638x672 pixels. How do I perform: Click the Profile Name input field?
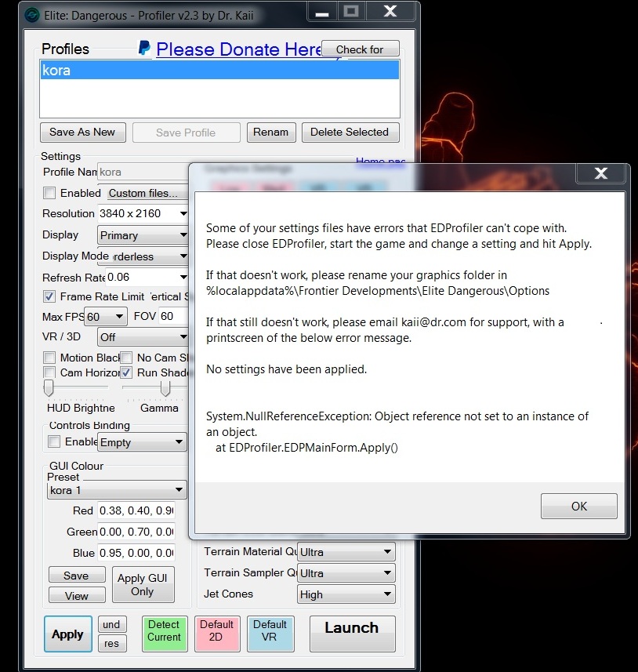click(143, 172)
